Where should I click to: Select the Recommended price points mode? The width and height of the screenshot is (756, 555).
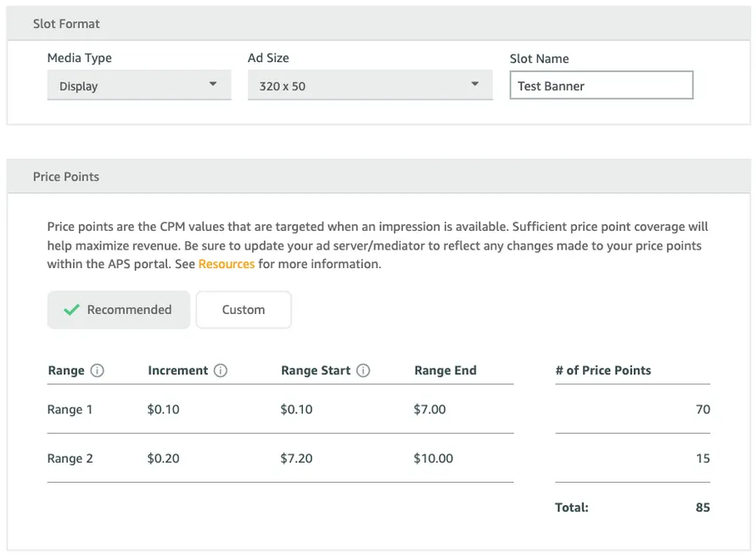click(118, 310)
